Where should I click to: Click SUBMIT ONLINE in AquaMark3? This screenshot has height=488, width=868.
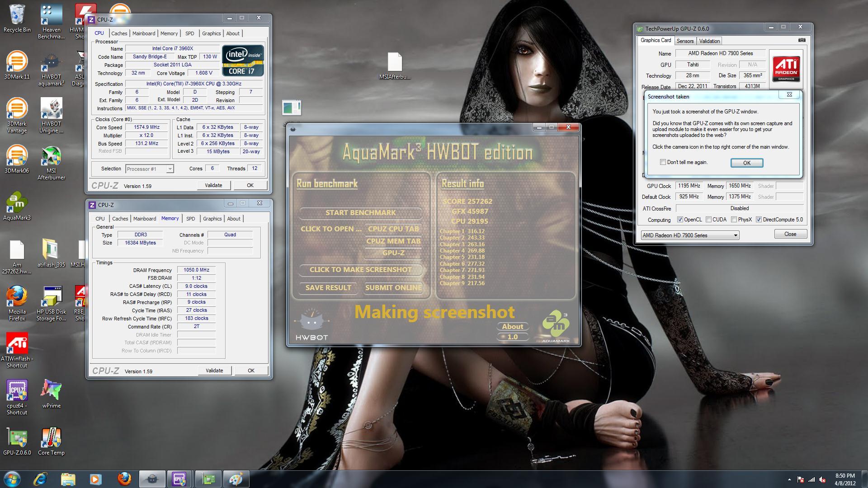tap(393, 288)
